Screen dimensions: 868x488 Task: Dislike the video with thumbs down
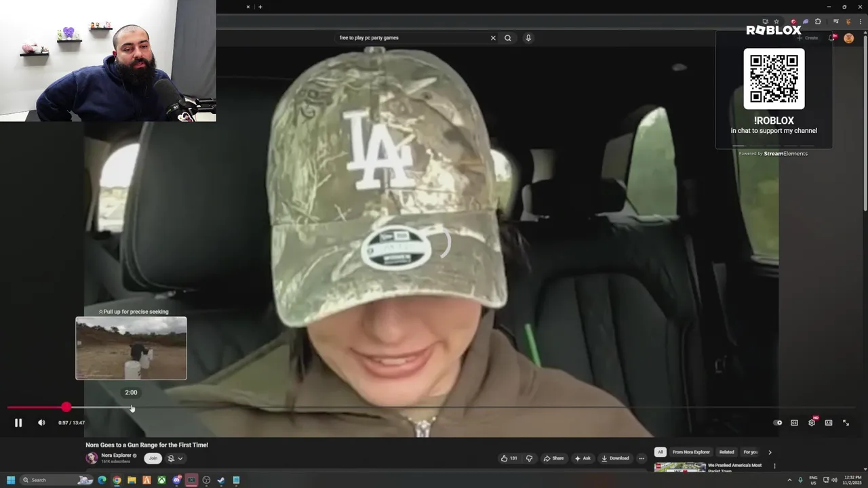point(530,458)
